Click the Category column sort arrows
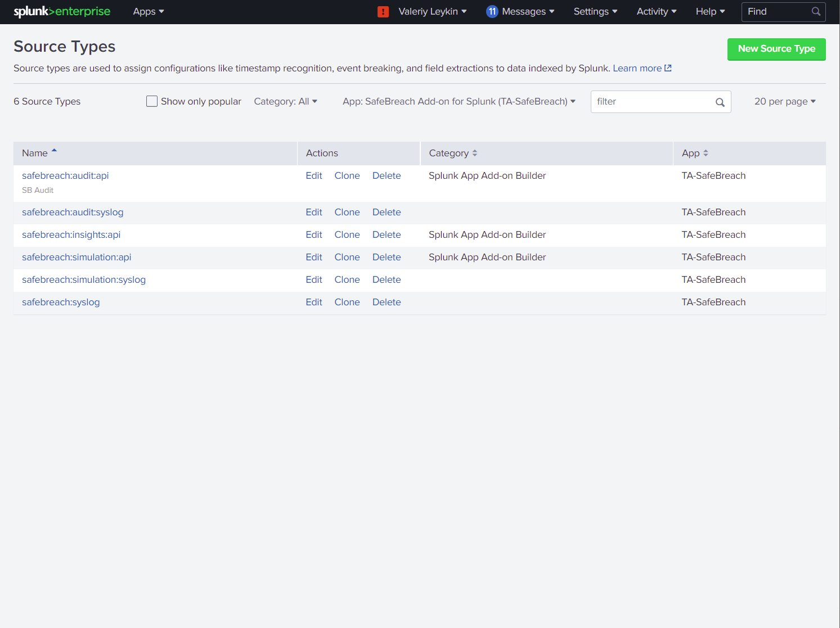 475,153
